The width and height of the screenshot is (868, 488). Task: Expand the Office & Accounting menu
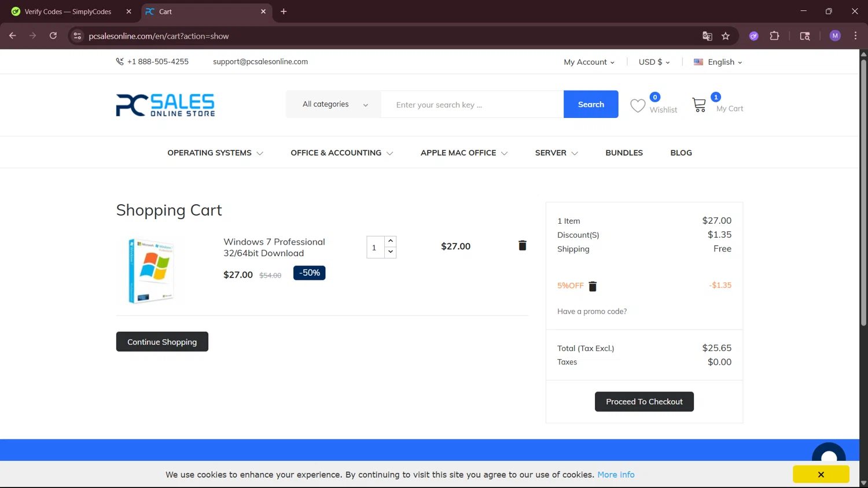[x=342, y=153]
